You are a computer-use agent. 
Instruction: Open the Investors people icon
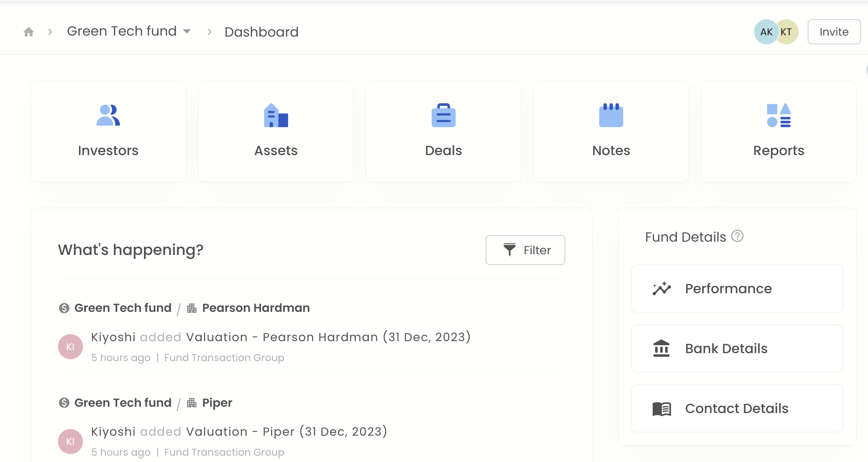point(108,115)
